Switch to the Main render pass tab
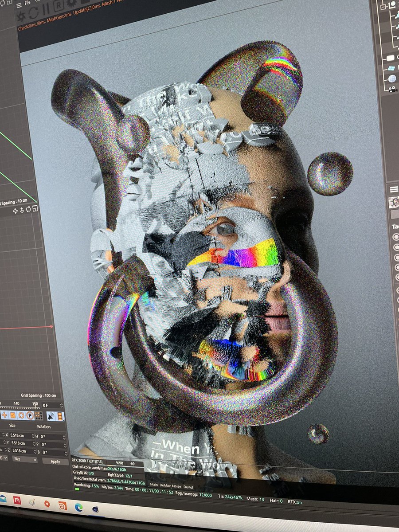The image size is (399, 532). [154, 485]
